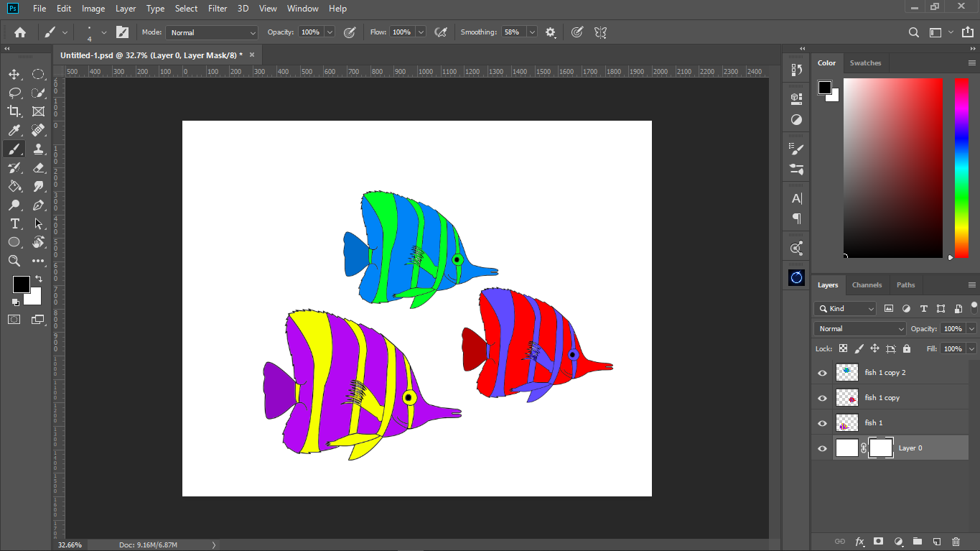Open the Filter menu
Screen dimensions: 980x551
pos(218,9)
